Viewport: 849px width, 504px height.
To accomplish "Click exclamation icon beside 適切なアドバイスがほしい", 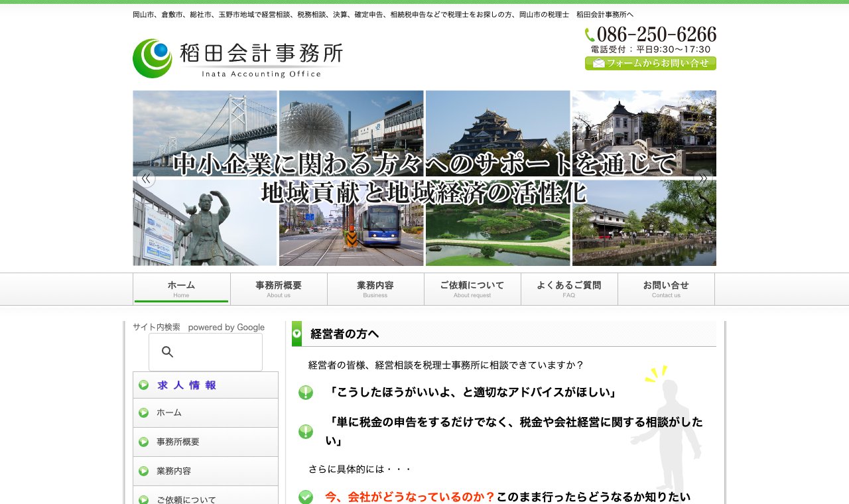I will tap(306, 393).
